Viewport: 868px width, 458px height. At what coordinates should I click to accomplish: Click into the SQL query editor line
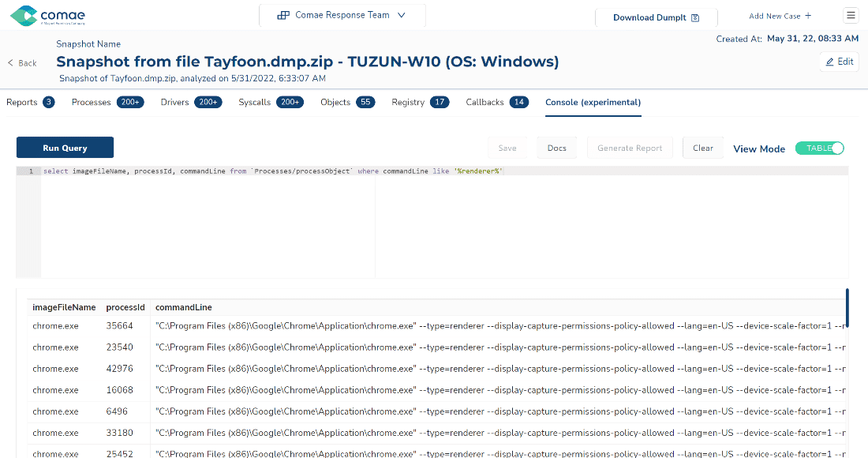point(444,171)
